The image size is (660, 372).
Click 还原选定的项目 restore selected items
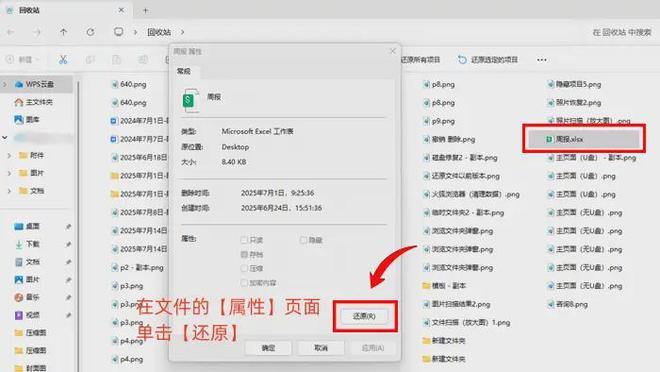pos(488,60)
